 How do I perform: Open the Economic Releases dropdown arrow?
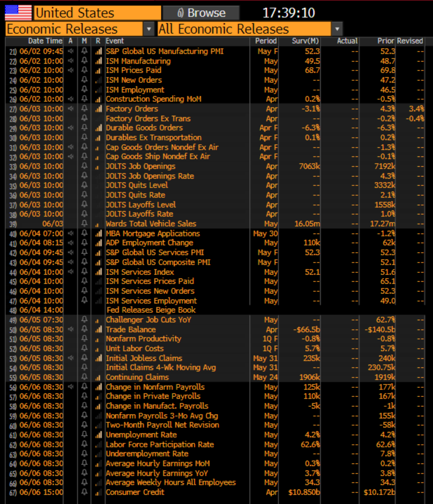click(x=149, y=29)
